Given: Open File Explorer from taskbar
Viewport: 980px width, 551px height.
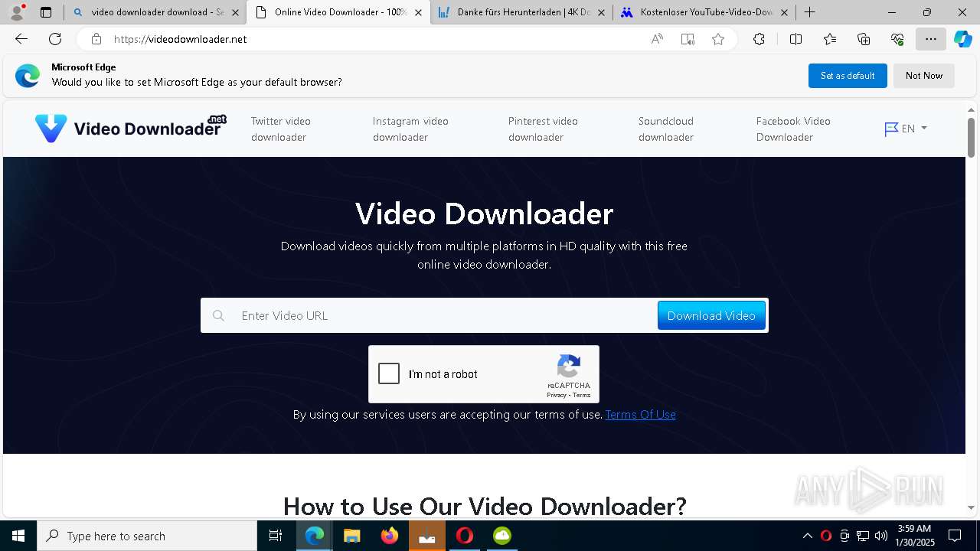Looking at the screenshot, I should click(351, 536).
